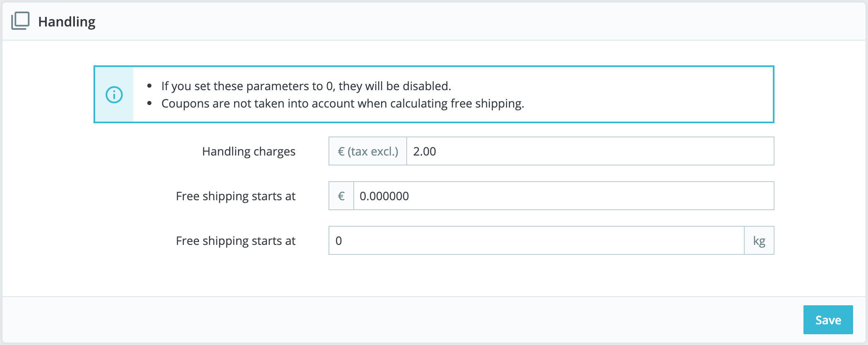Click the euro symbol before 0.000000 field
This screenshot has width=868, height=345.
point(341,196)
